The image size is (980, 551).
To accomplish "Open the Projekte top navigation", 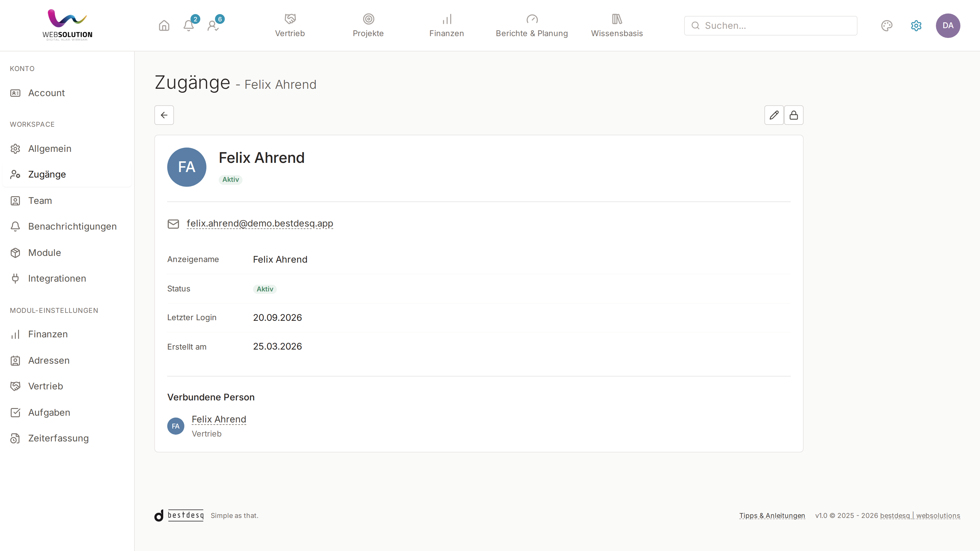I will point(368,25).
